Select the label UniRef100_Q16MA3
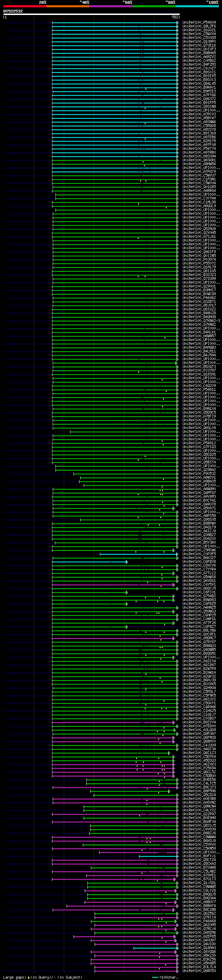 [x=199, y=948]
